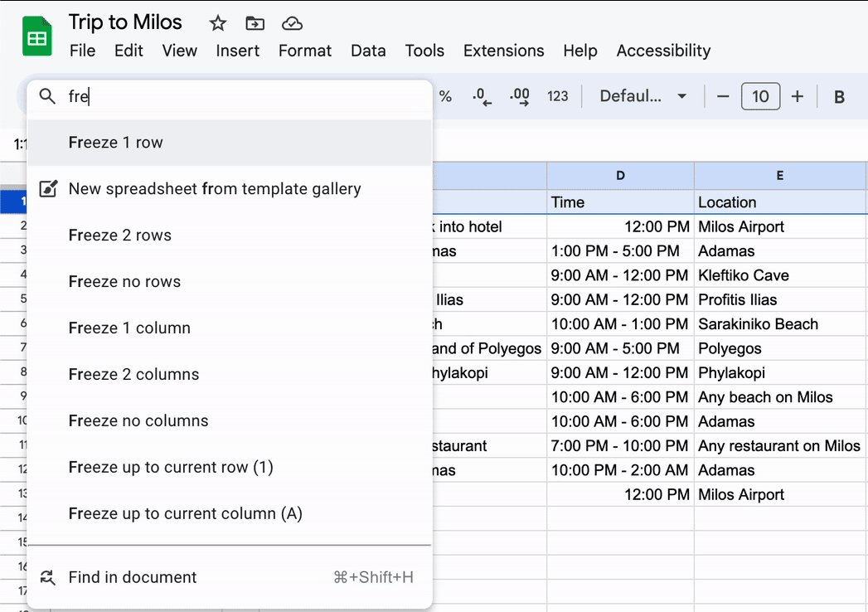This screenshot has height=612, width=868.
Task: Click the search magnifier icon
Action: pos(47,96)
